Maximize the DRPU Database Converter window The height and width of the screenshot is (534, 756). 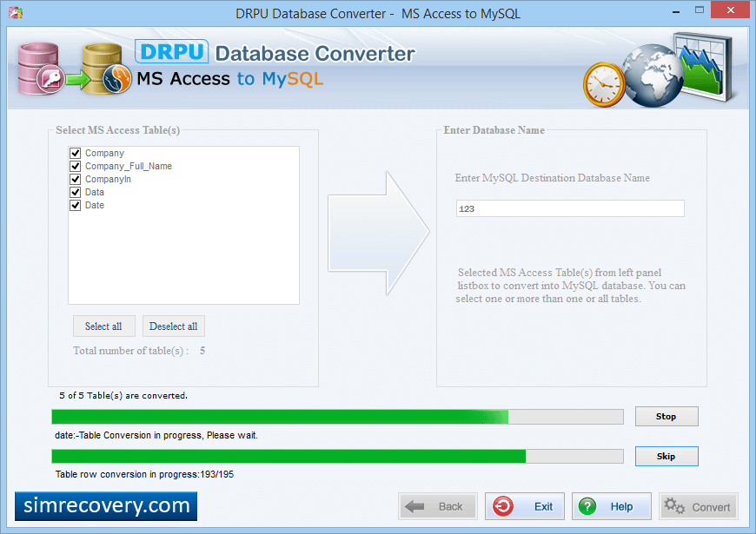700,10
